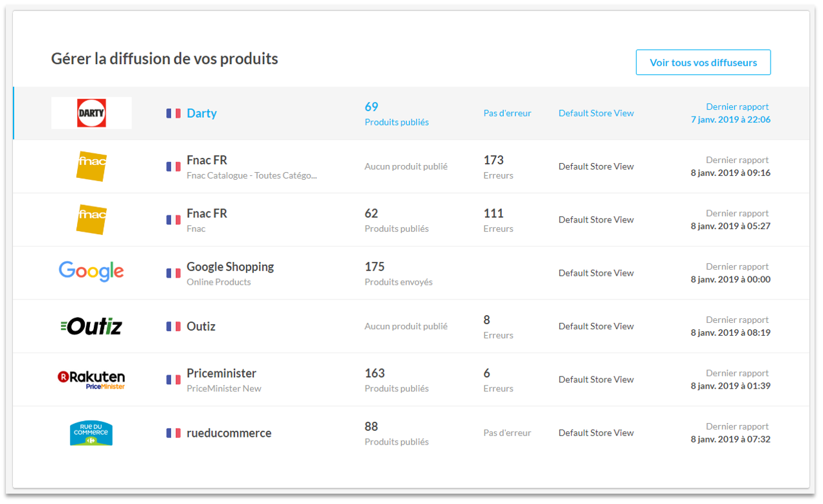Image resolution: width=823 pixels, height=504 pixels.
Task: Open the rueducommerce channel
Action: tap(229, 433)
